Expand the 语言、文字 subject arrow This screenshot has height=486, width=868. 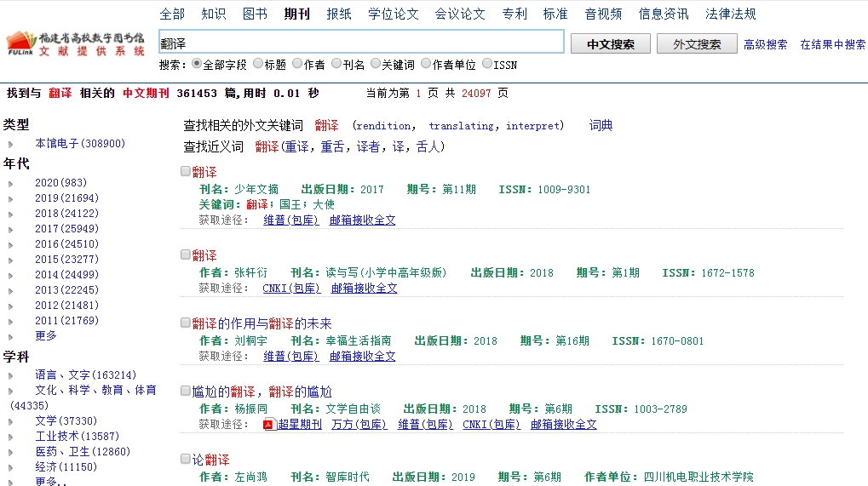click(x=11, y=375)
